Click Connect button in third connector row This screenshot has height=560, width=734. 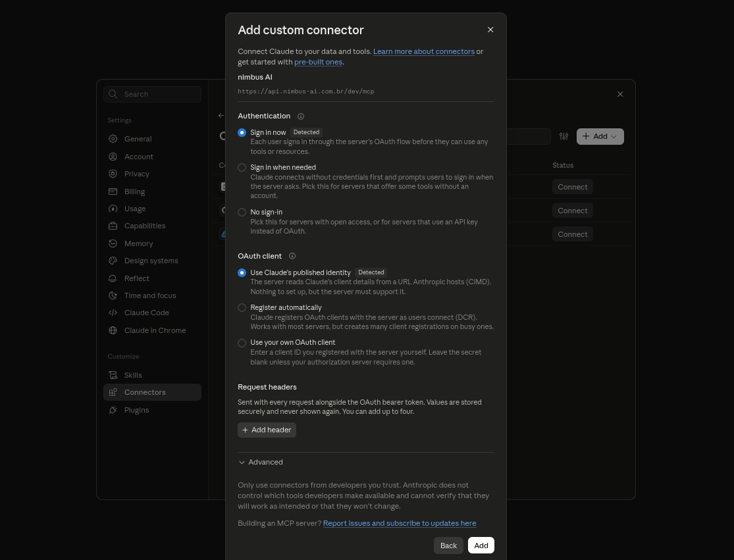point(573,234)
